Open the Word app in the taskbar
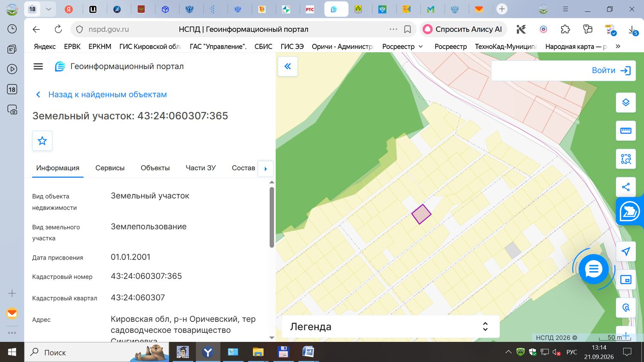Screen dimensions: 644x362 click(308, 352)
